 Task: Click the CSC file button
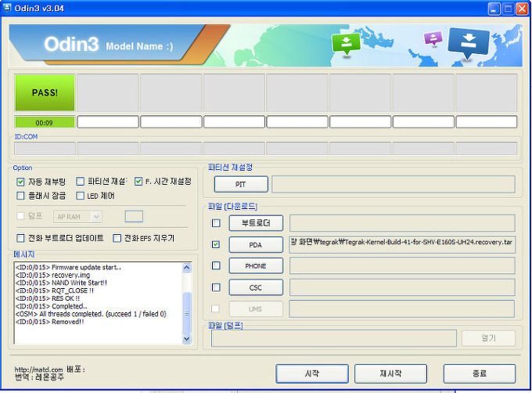[256, 288]
